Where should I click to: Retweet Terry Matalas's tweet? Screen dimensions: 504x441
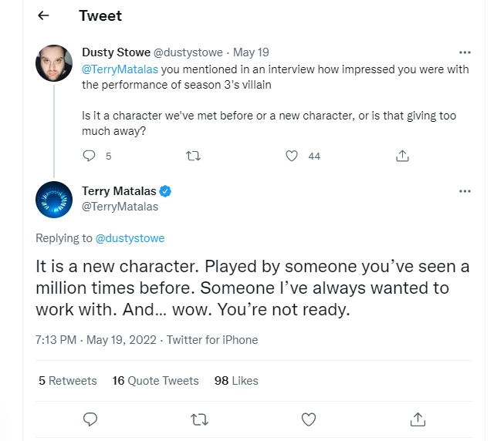tap(199, 419)
